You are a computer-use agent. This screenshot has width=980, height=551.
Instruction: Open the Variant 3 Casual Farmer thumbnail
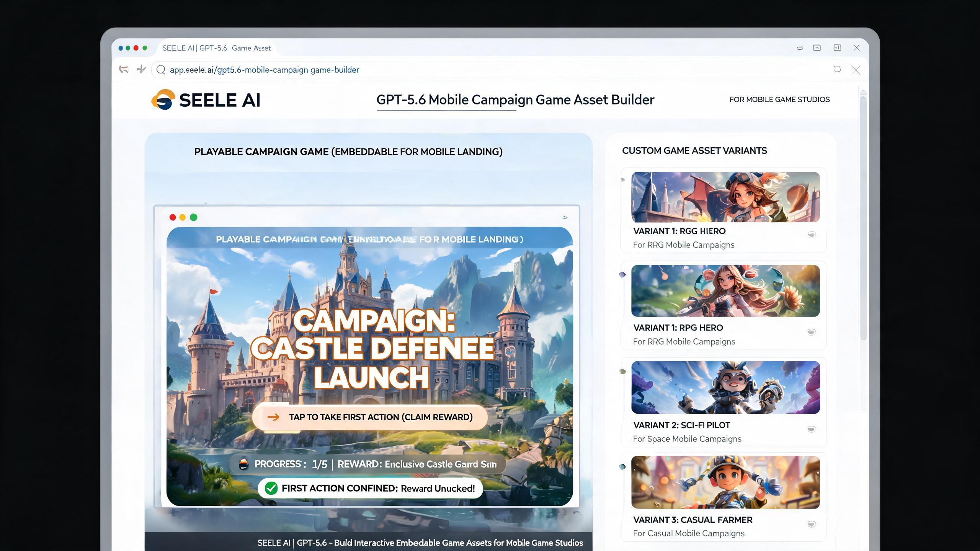tap(725, 482)
